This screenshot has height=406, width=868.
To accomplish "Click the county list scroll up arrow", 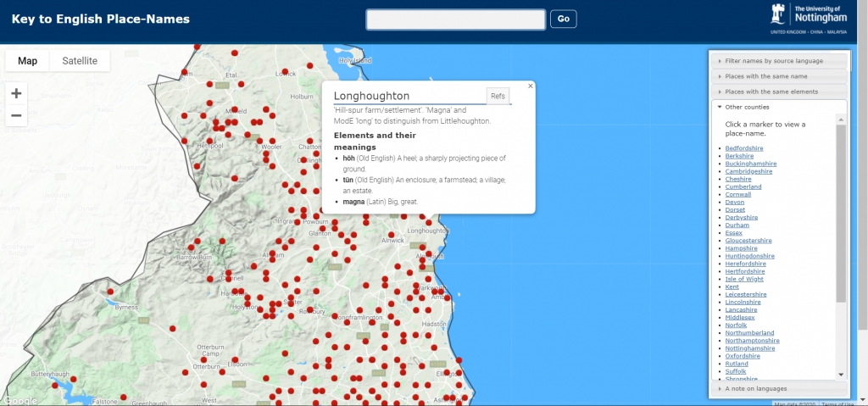I will [x=841, y=120].
